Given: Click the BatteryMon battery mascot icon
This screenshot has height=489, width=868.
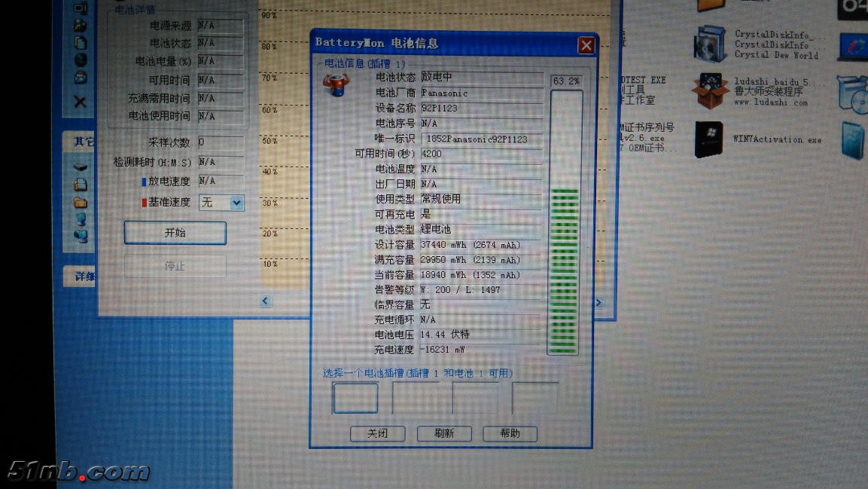Looking at the screenshot, I should click(336, 84).
